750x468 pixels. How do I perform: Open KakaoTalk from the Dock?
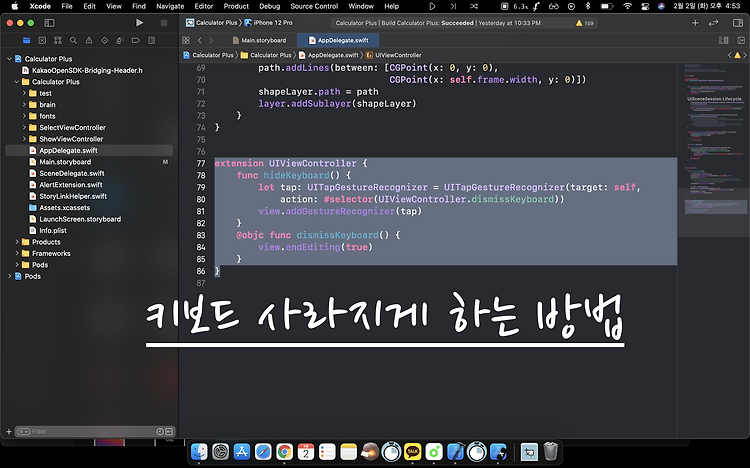coord(412,451)
